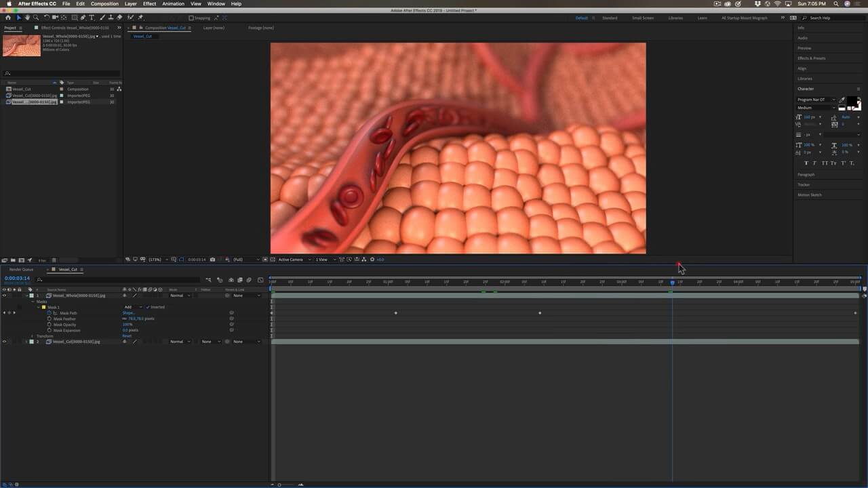Select the Clone Stamp tool
The height and width of the screenshot is (488, 868).
point(111,18)
